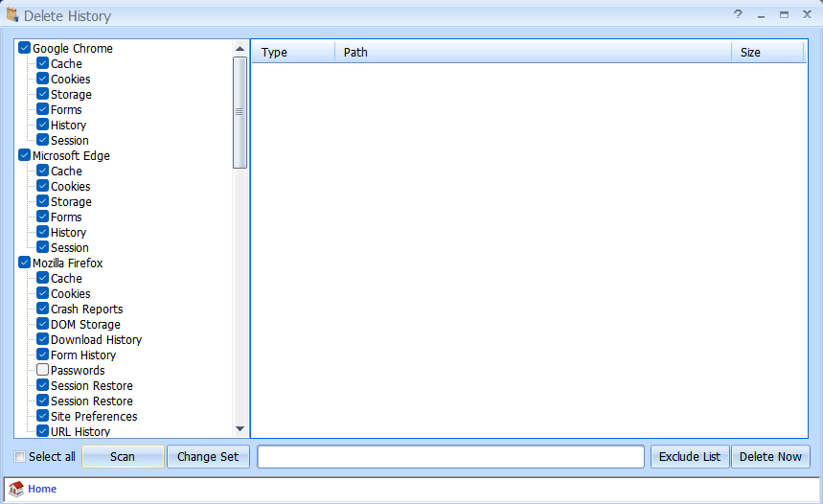Sort results by Type column header
The height and width of the screenshot is (504, 823).
coord(292,53)
